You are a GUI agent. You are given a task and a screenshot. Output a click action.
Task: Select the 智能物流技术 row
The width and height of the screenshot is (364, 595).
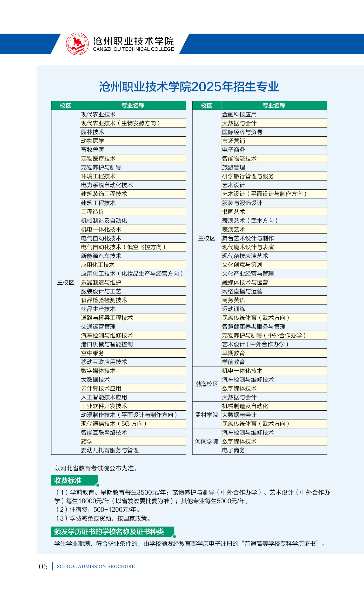(274, 158)
